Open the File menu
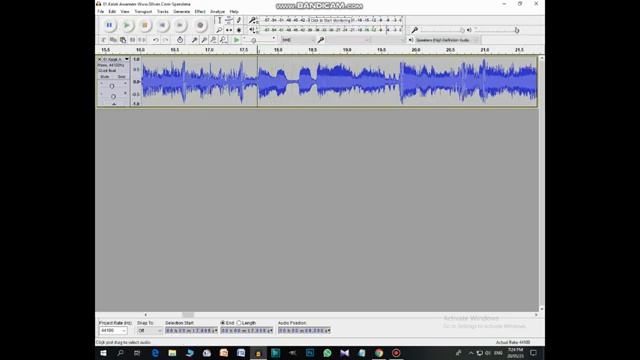The width and height of the screenshot is (640, 360). pos(100,11)
